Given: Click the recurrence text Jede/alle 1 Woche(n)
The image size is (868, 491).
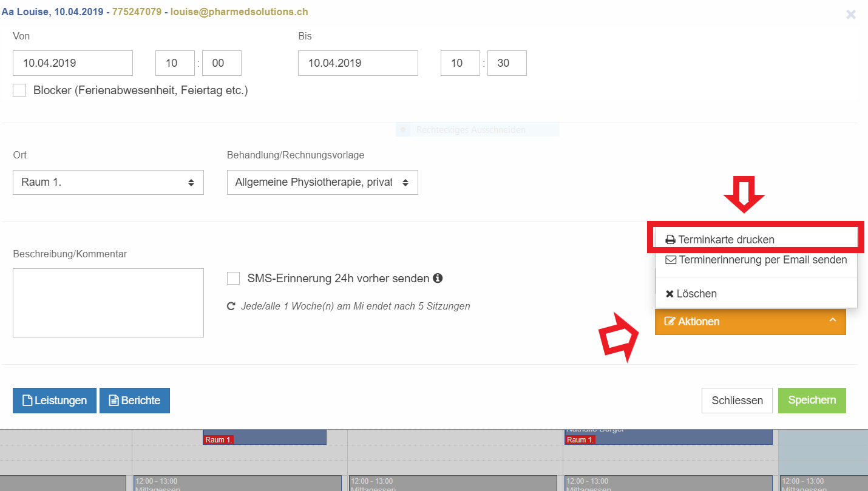Looking at the screenshot, I should click(x=356, y=306).
